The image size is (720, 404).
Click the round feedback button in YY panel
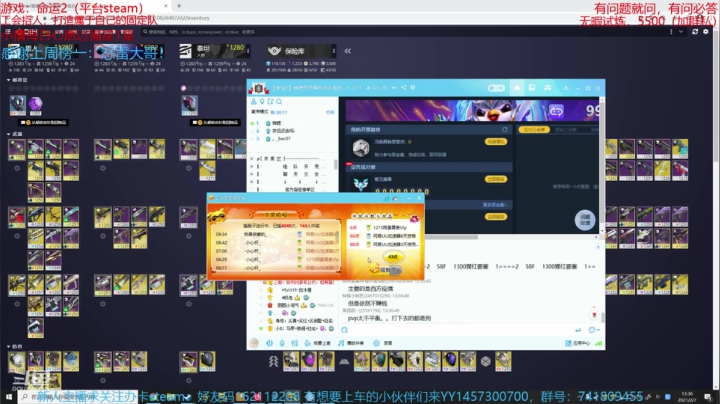[x=585, y=219]
